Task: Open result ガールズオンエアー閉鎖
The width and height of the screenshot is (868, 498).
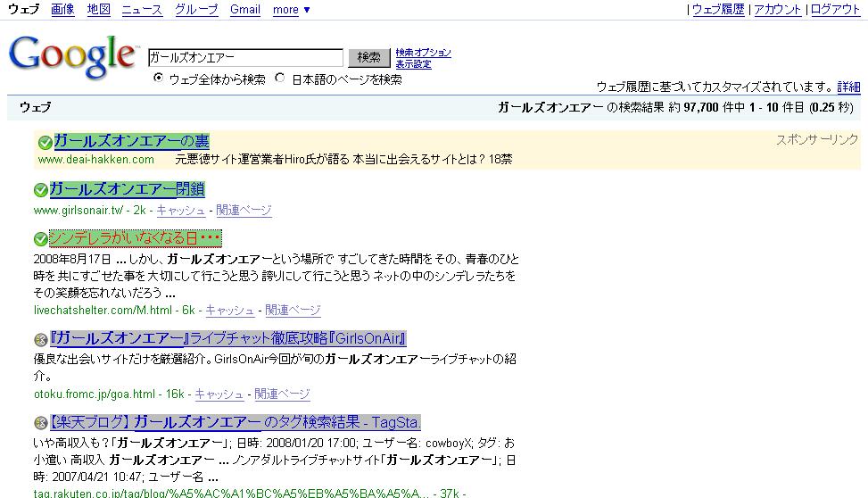Action: click(x=128, y=189)
